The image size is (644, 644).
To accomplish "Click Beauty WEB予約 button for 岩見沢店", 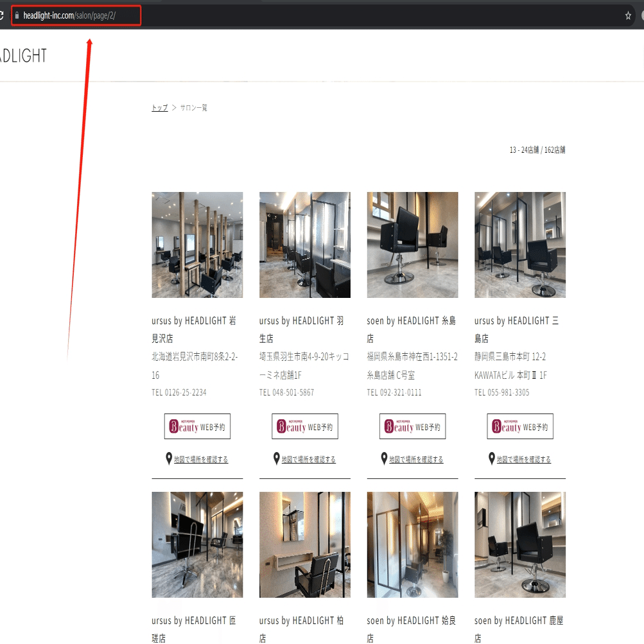I will (197, 426).
